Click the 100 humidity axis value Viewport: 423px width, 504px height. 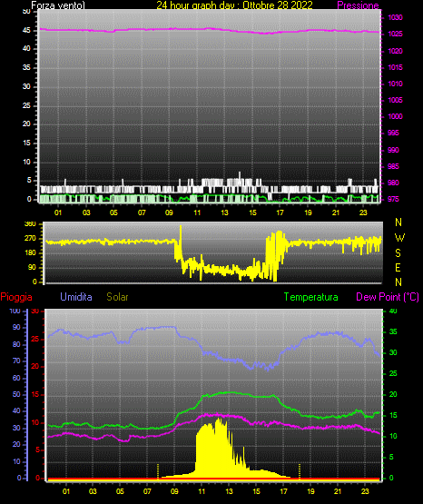[15, 311]
